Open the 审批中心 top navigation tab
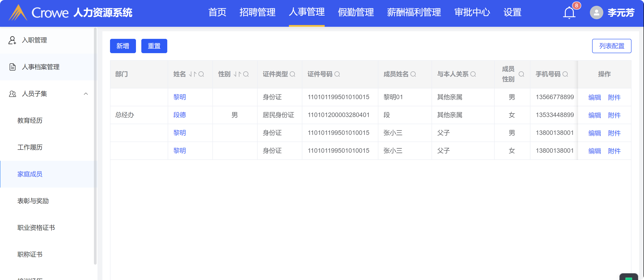Viewport: 644px width, 280px height. click(472, 13)
